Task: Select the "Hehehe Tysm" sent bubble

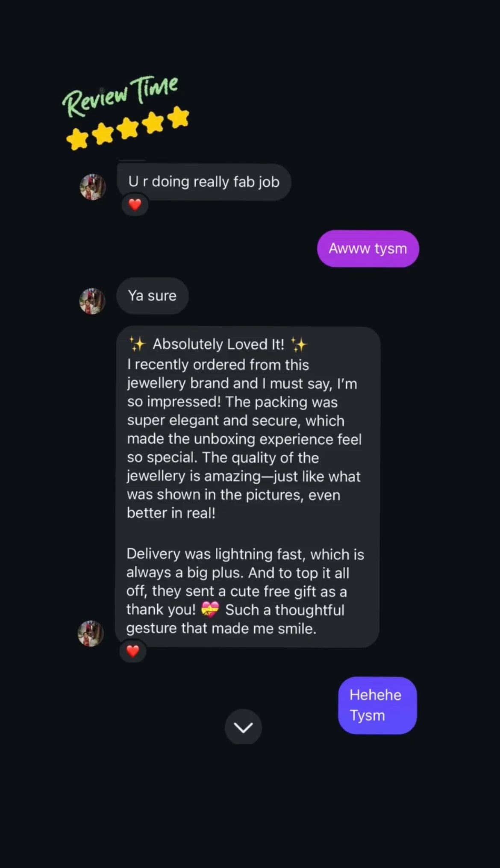Action: click(377, 705)
